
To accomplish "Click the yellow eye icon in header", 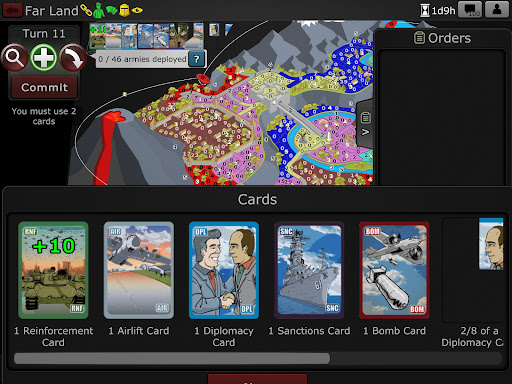I will pos(137,10).
